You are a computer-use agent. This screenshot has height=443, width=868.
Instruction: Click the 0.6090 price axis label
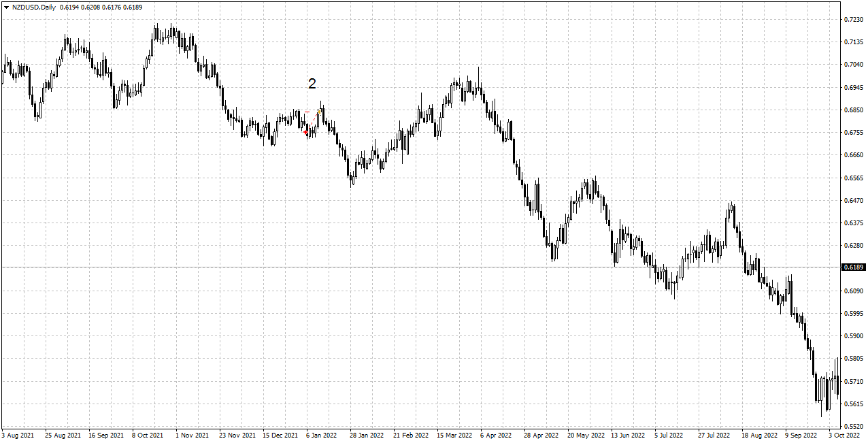pos(854,291)
